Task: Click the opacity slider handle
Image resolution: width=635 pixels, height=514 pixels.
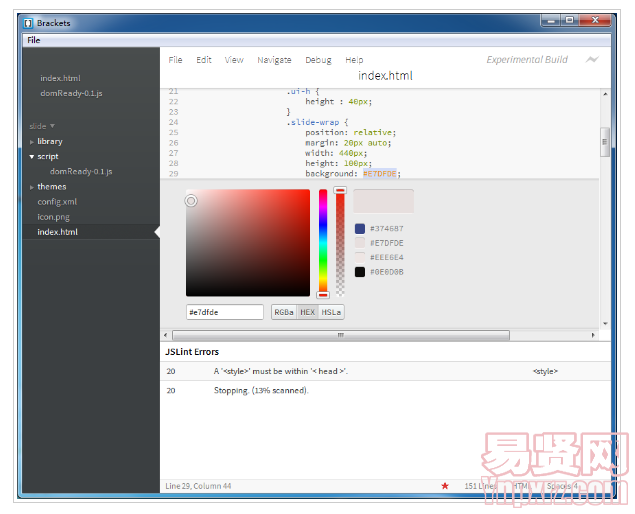Action: [x=340, y=190]
